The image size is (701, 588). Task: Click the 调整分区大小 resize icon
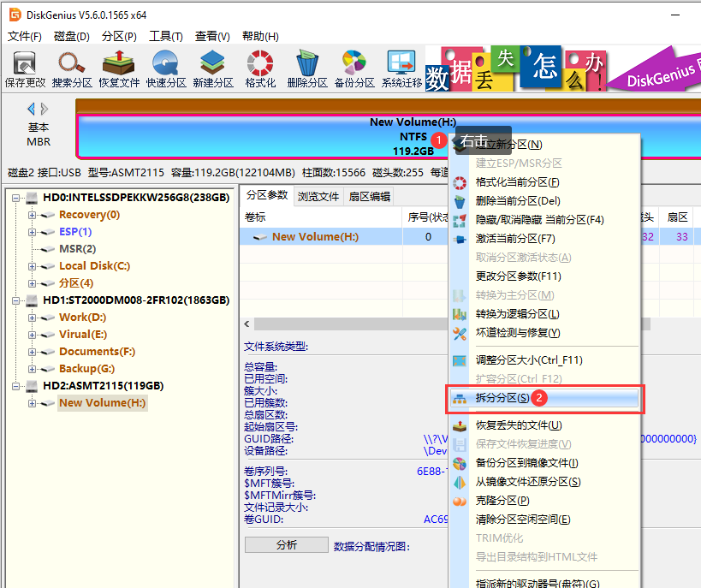click(460, 360)
